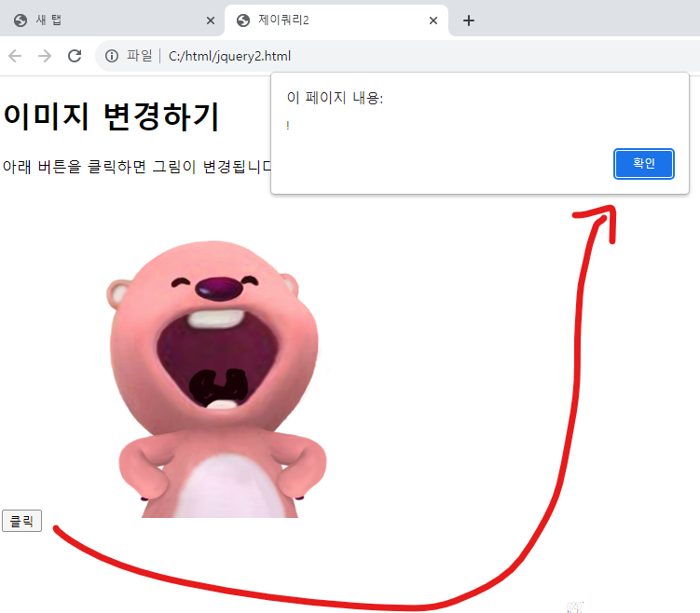Click the 클릭 button below the image
The height and width of the screenshot is (613, 700).
click(x=21, y=521)
